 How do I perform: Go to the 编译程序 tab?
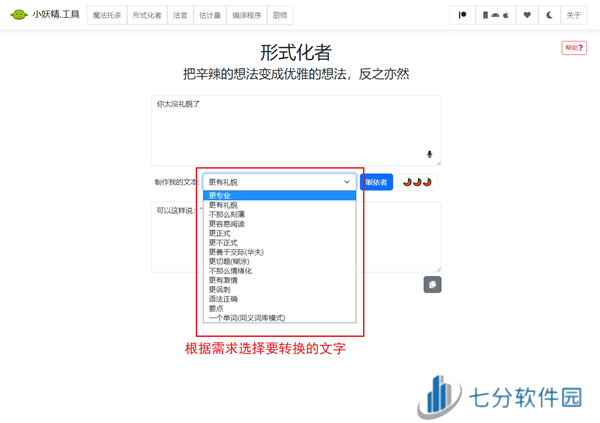246,15
